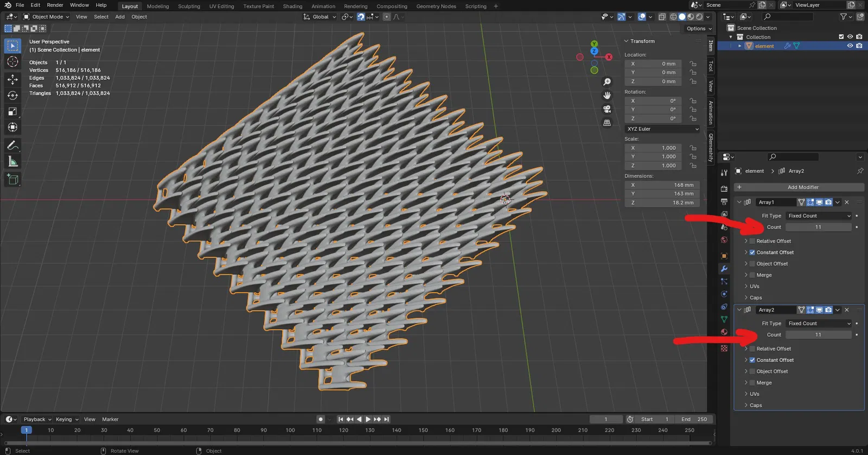
Task: Switch to the Sculpting workspace tab
Action: (x=189, y=7)
